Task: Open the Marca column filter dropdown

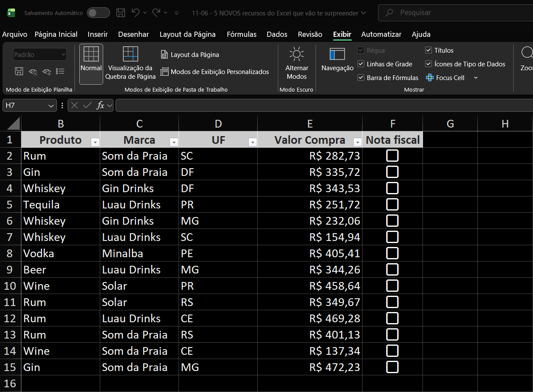Action: [x=174, y=142]
